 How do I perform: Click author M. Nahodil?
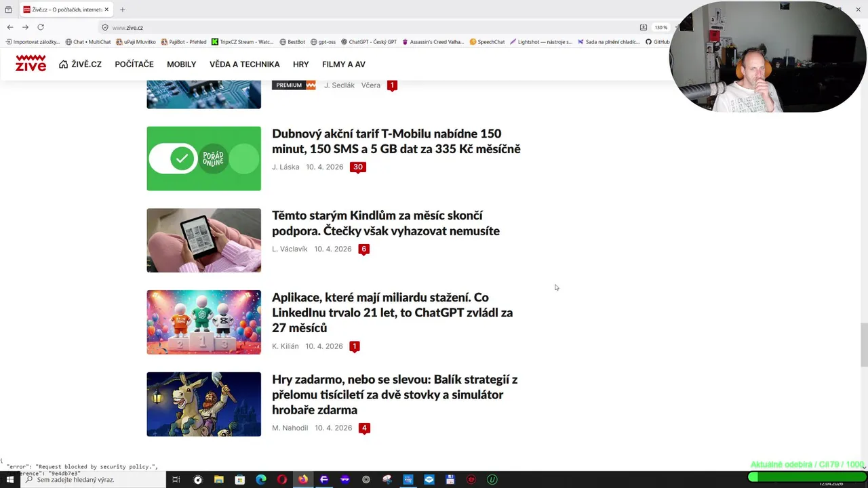pos(290,428)
